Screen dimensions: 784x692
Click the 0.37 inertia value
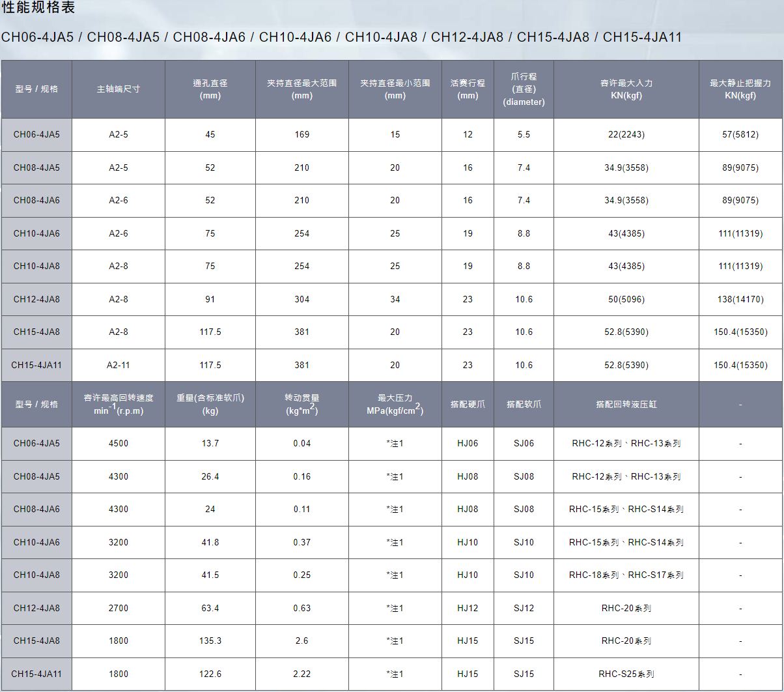(x=302, y=543)
